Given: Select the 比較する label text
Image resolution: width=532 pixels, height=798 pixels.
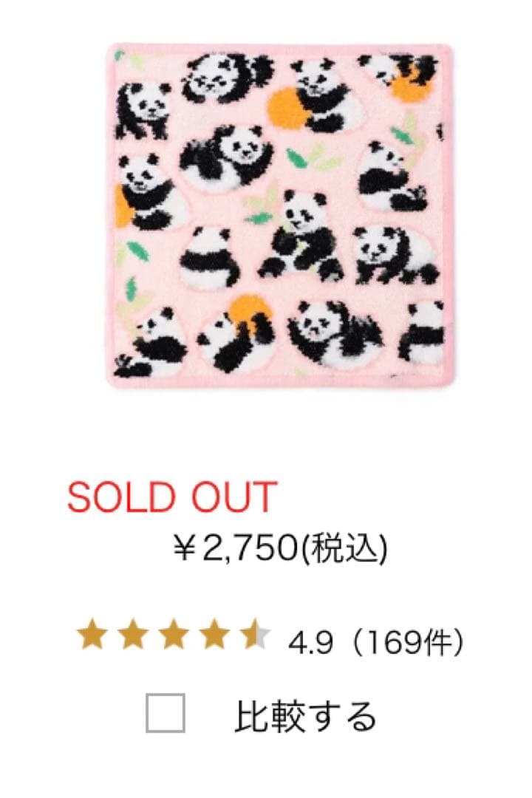Looking at the screenshot, I should pyautogui.click(x=305, y=715).
